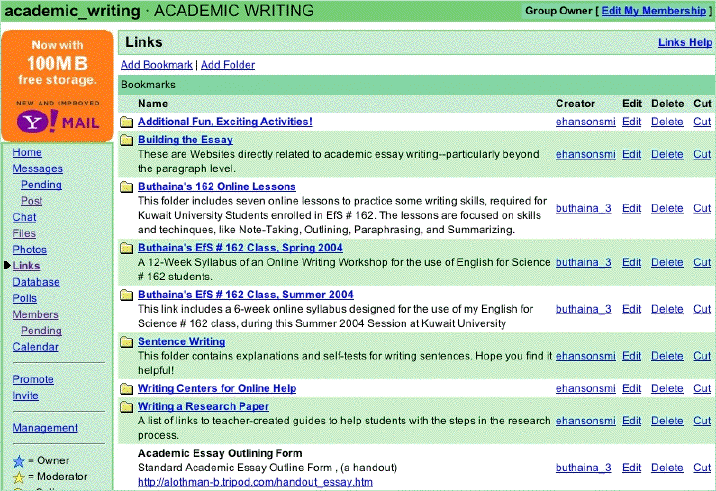
Task: Open creator buthaina_3 for Academic Essay Outlining Form
Action: point(584,468)
